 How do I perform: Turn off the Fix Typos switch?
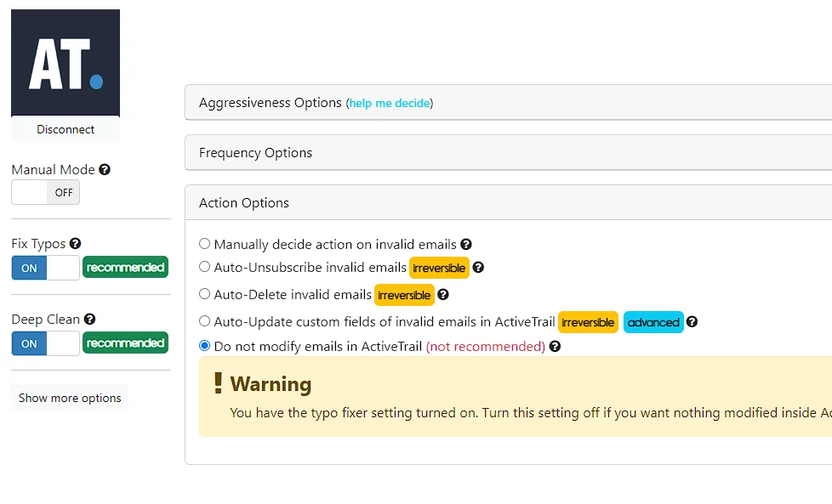(x=46, y=268)
